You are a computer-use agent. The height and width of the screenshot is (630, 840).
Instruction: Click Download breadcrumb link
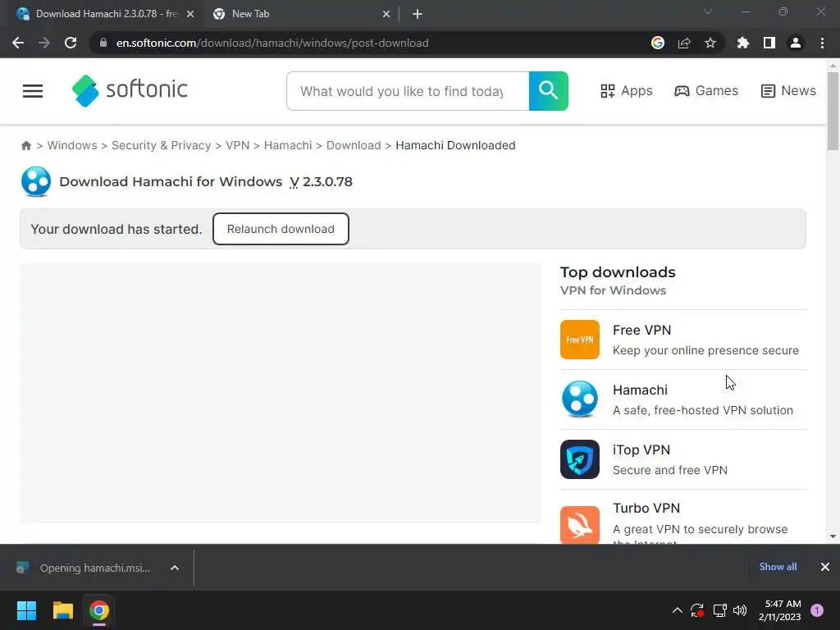[x=354, y=145]
